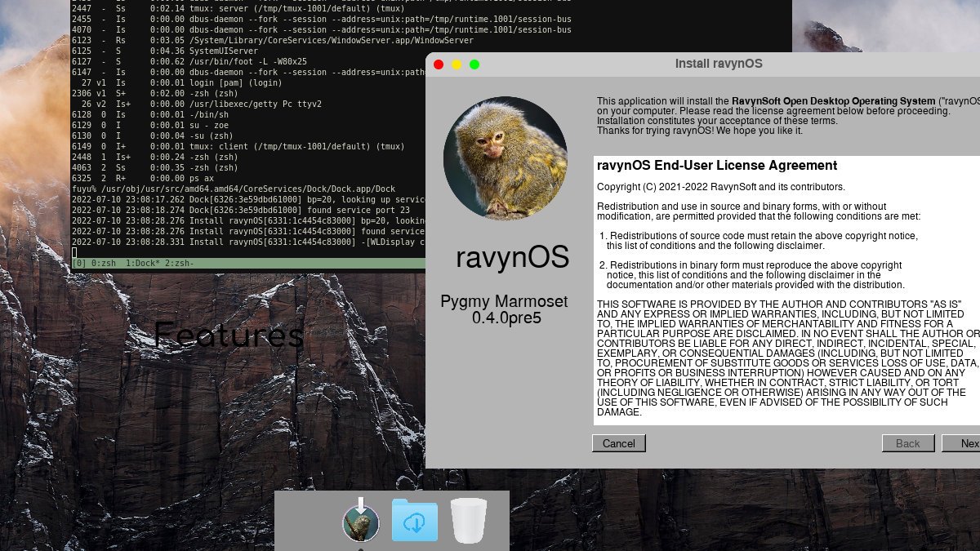The width and height of the screenshot is (980, 551).
Task: Click the Install ravynOS title bar
Action: [719, 64]
